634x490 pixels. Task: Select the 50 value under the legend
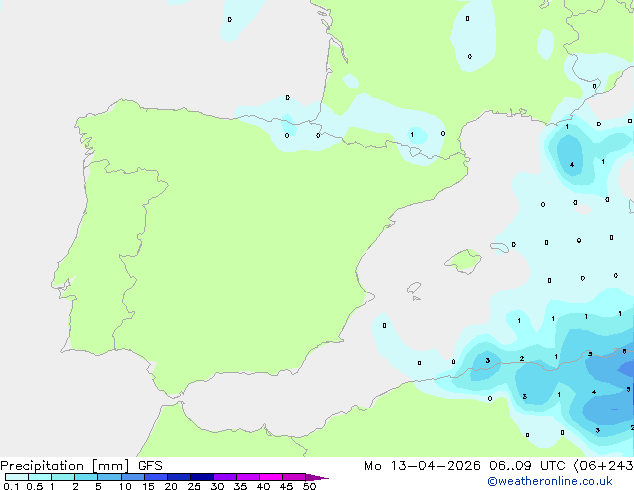tap(309, 486)
